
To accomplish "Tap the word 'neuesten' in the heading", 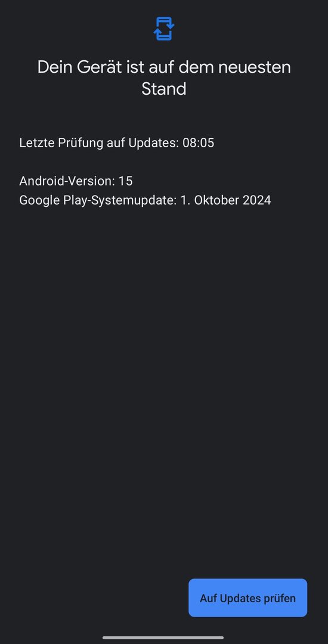I will 254,68.
